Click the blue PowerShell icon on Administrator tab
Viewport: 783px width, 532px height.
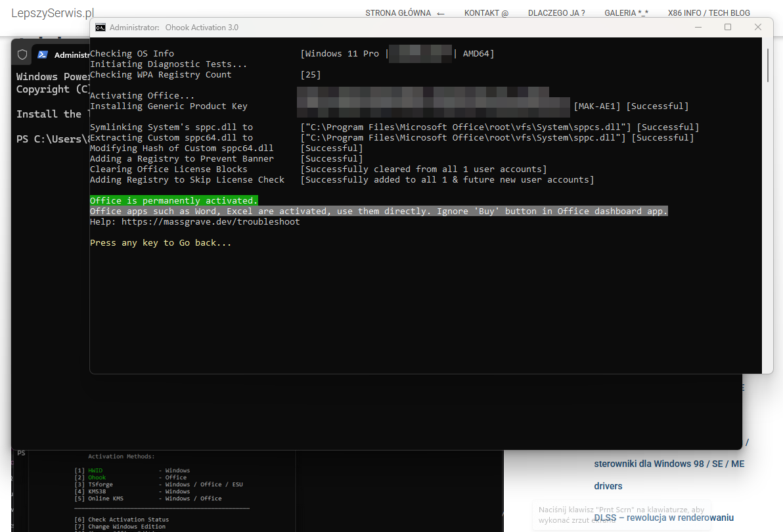43,55
